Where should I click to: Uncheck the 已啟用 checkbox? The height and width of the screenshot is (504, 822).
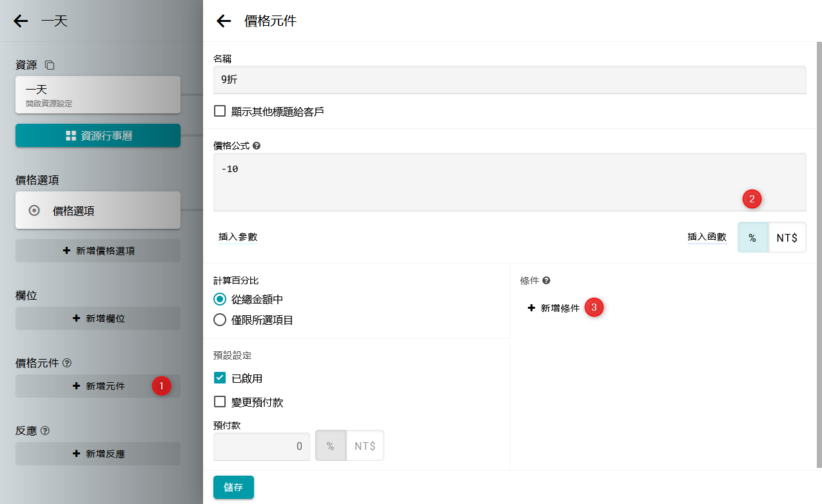(220, 378)
